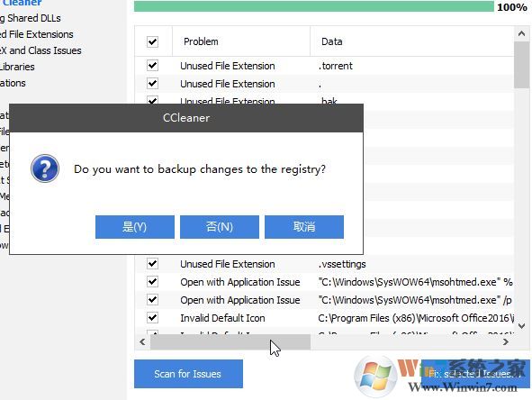This screenshot has height=400, width=532.
Task: Select ActiveX and Class Issues item
Action: (41, 50)
